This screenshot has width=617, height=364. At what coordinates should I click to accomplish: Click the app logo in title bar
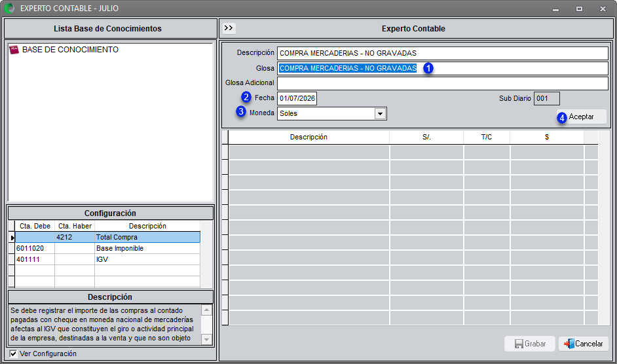coord(9,8)
